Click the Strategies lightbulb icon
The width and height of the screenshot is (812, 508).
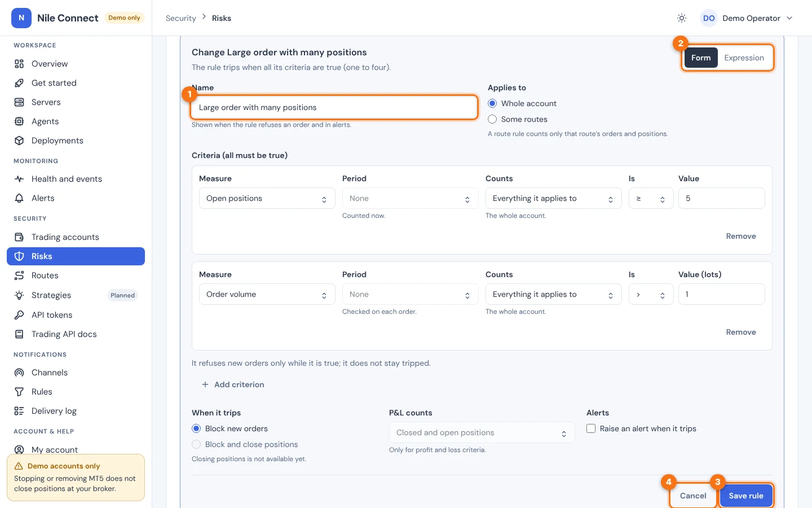(19, 295)
